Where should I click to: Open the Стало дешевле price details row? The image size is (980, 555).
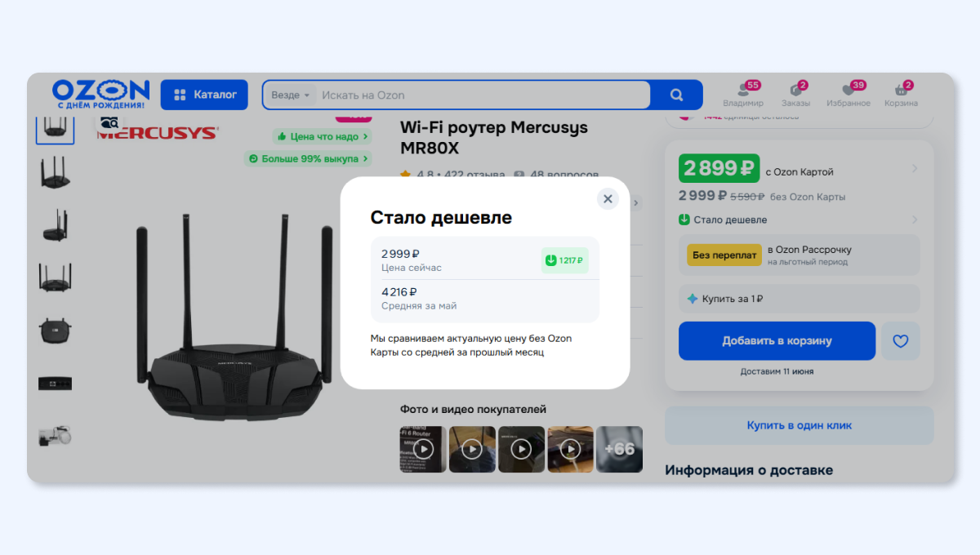pyautogui.click(x=799, y=220)
